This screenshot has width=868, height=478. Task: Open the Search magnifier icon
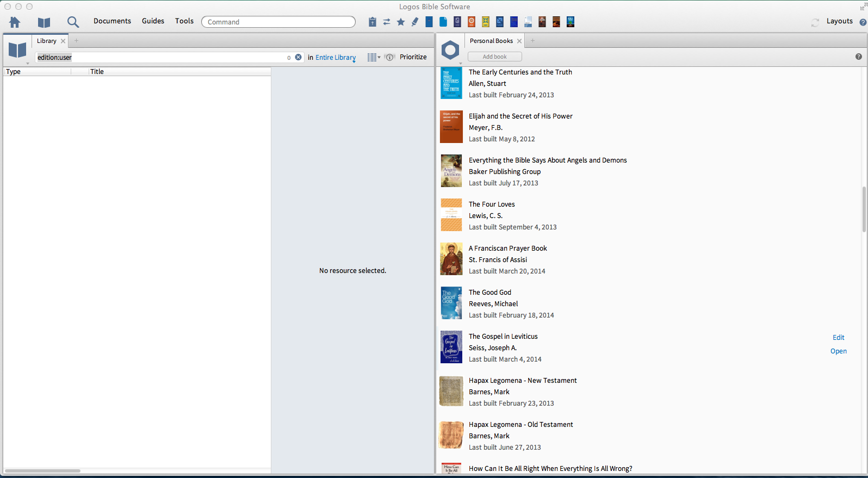pos(73,22)
